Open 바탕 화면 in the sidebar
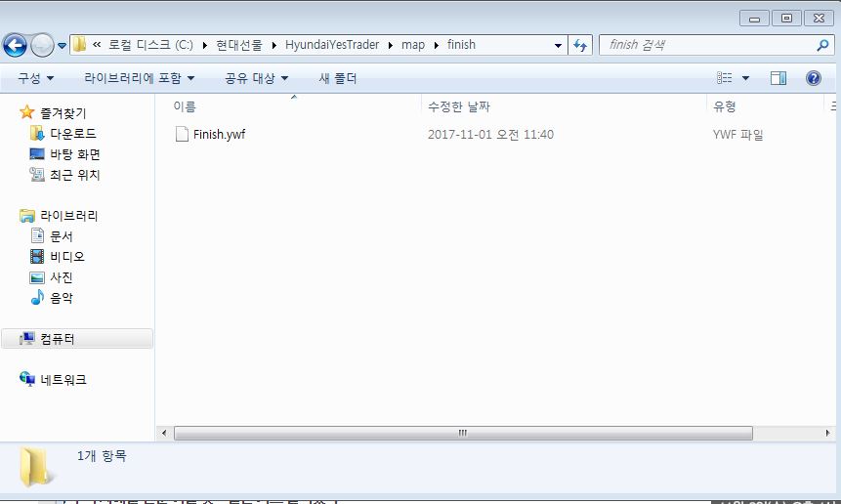Image resolution: width=841 pixels, height=504 pixels. tap(74, 154)
